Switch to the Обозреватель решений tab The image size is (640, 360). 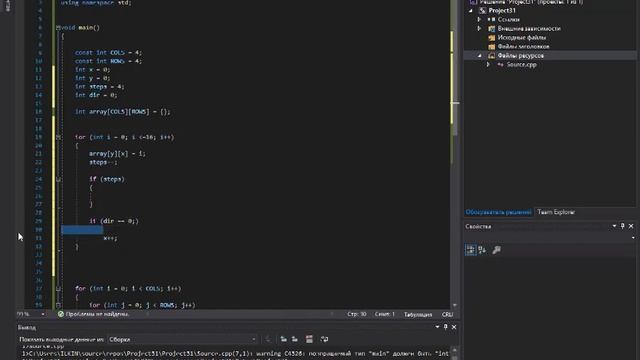(x=498, y=212)
